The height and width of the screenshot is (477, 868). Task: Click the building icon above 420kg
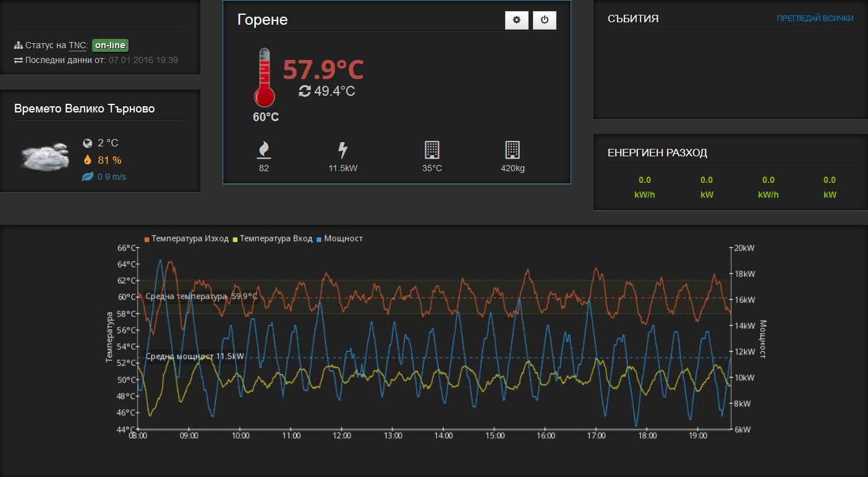point(512,150)
